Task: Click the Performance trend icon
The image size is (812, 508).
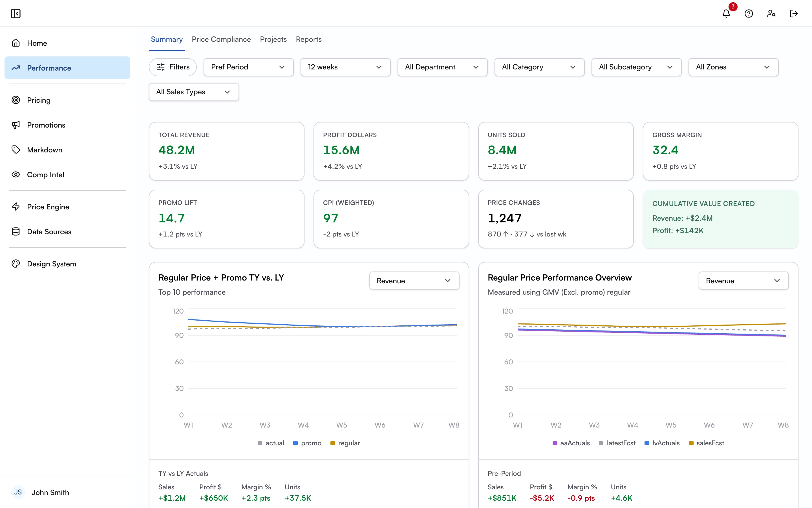Action: pos(16,68)
